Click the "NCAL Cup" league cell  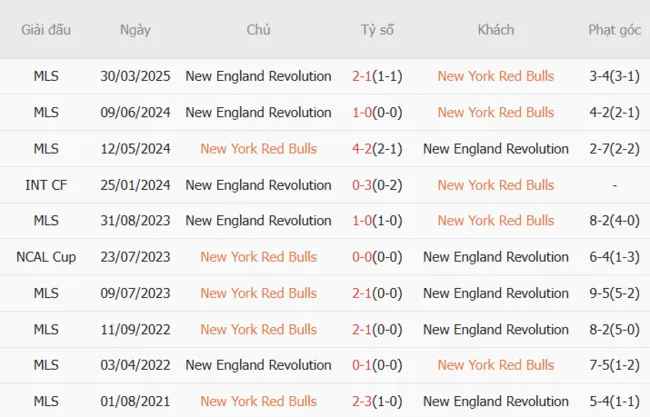pos(46,257)
